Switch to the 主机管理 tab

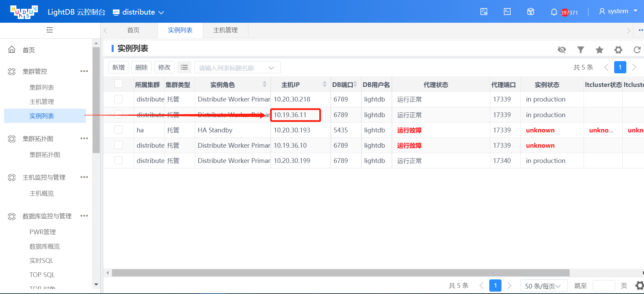coord(226,30)
